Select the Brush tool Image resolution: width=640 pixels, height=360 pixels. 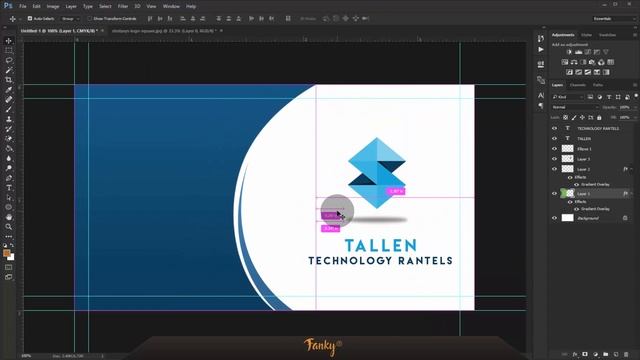point(9,109)
